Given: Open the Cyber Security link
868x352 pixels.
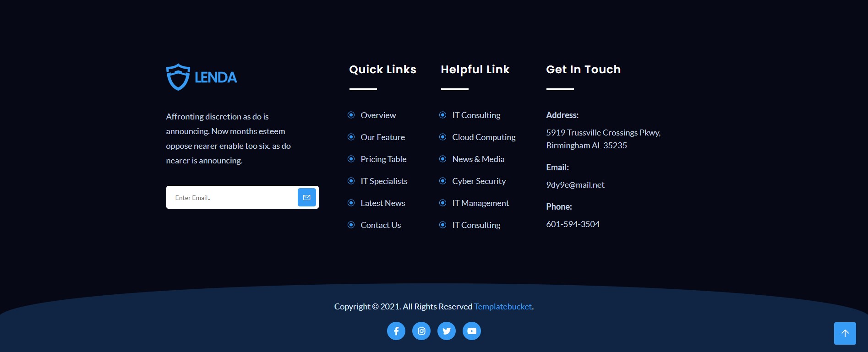Looking at the screenshot, I should point(479,181).
